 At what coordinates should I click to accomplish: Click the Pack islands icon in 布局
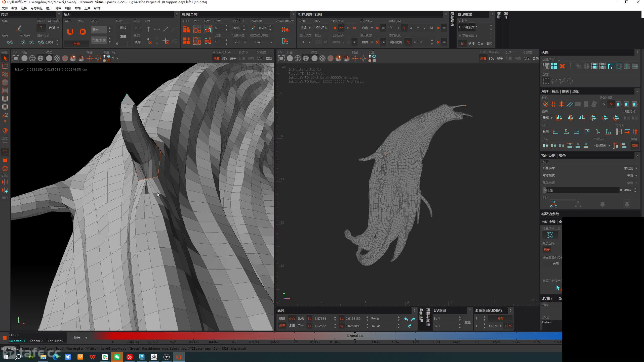point(186,29)
